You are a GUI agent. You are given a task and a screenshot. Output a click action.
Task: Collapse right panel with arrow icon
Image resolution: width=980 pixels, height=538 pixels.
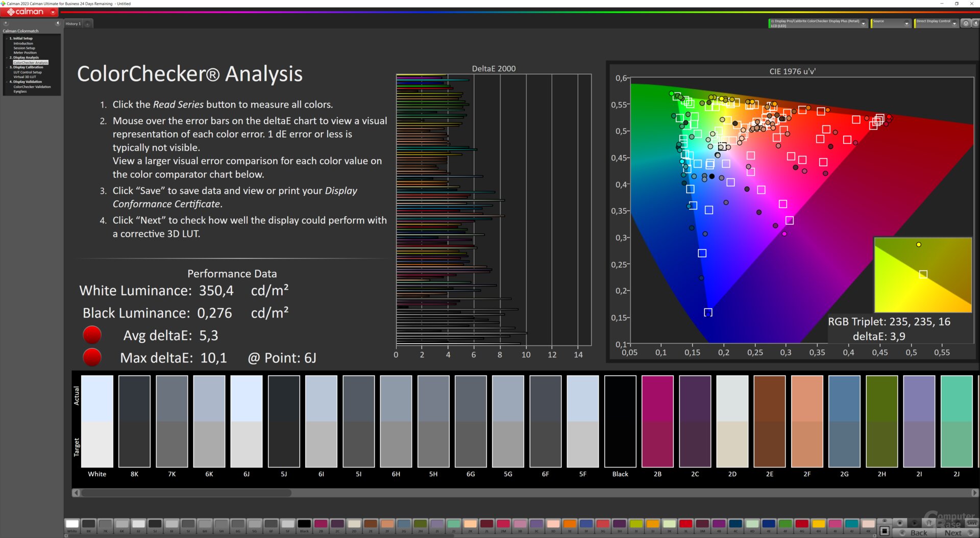pyautogui.click(x=975, y=23)
